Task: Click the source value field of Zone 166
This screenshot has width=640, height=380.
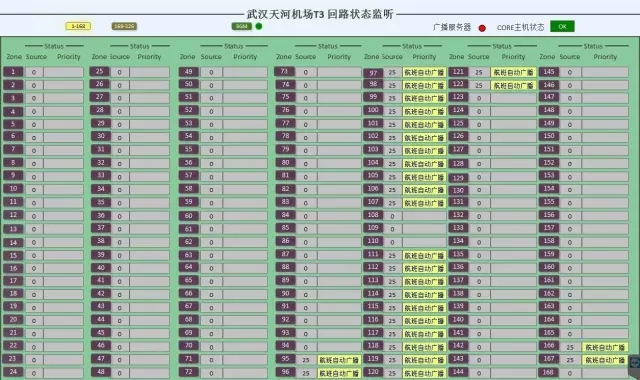Action: point(570,347)
